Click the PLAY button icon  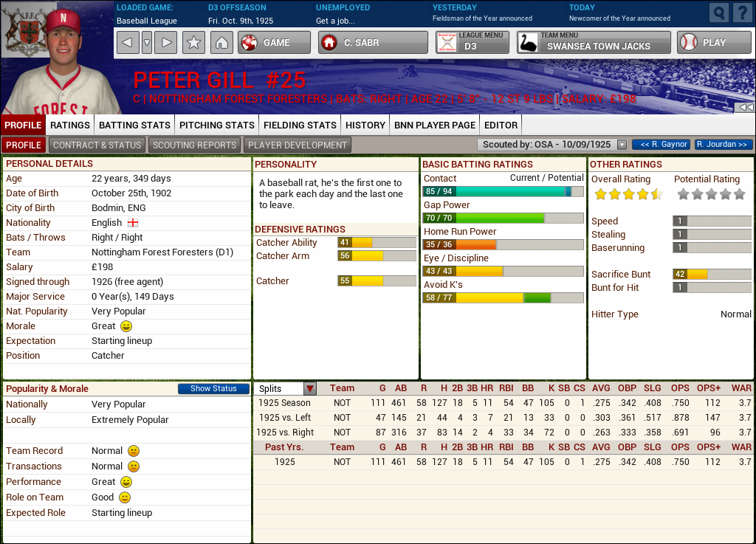[x=690, y=42]
